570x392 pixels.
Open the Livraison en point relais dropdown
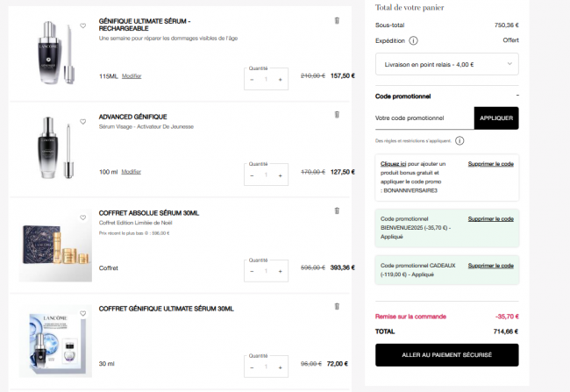pyautogui.click(x=446, y=64)
